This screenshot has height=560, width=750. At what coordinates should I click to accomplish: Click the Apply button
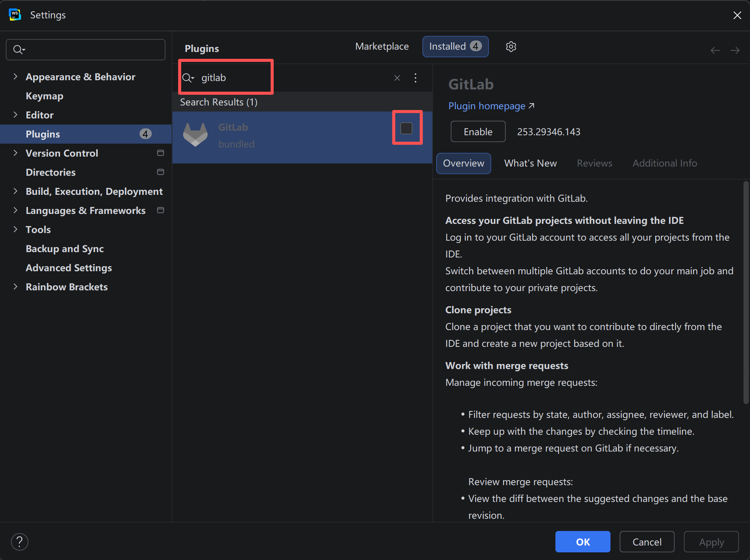711,542
